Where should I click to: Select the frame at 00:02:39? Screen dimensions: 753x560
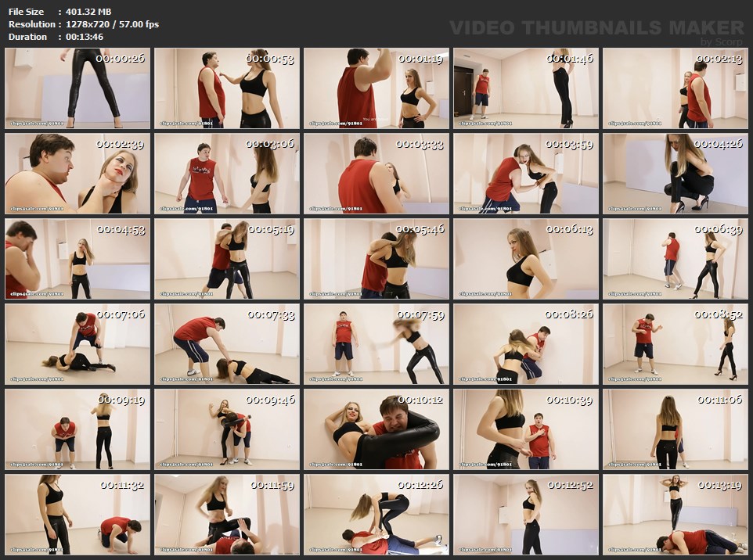[x=77, y=174]
